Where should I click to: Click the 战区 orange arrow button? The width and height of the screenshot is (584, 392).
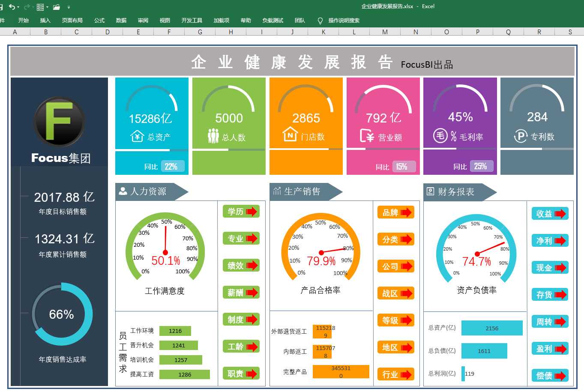click(396, 293)
